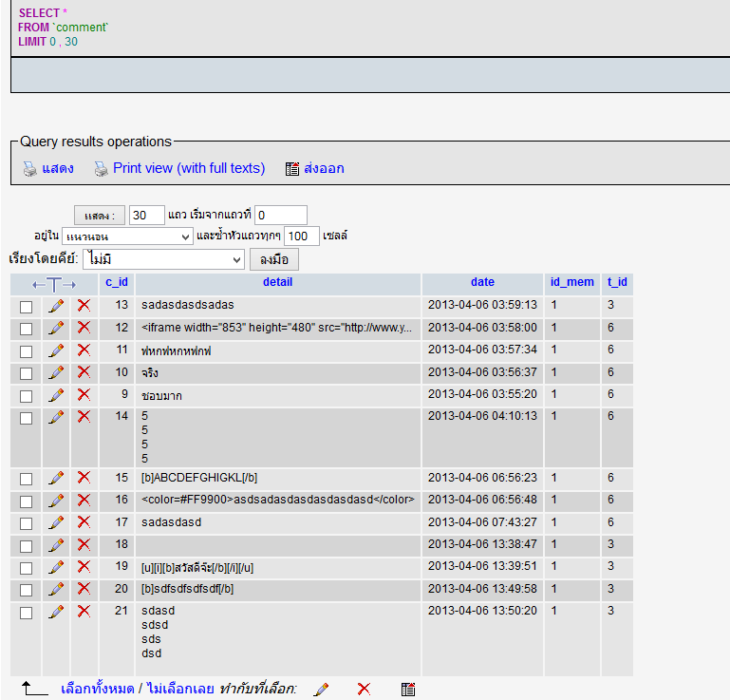This screenshot has width=730, height=700.
Task: Edit row with c_id 12
Action: tap(56, 328)
